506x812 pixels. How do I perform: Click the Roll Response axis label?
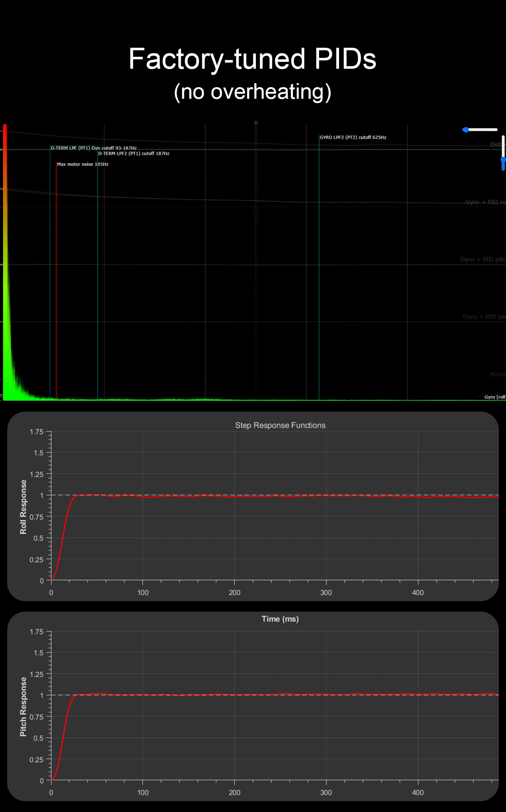(x=23, y=507)
